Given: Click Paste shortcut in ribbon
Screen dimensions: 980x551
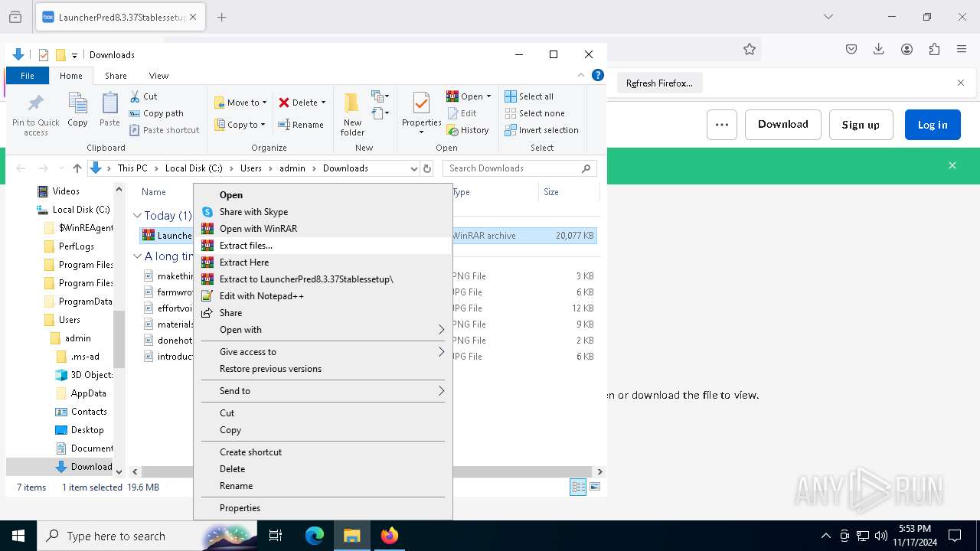Looking at the screenshot, I should click(165, 130).
